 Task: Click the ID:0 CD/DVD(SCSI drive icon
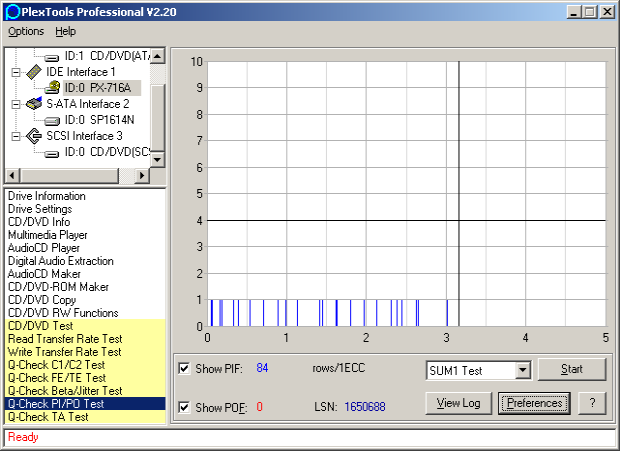(52, 154)
